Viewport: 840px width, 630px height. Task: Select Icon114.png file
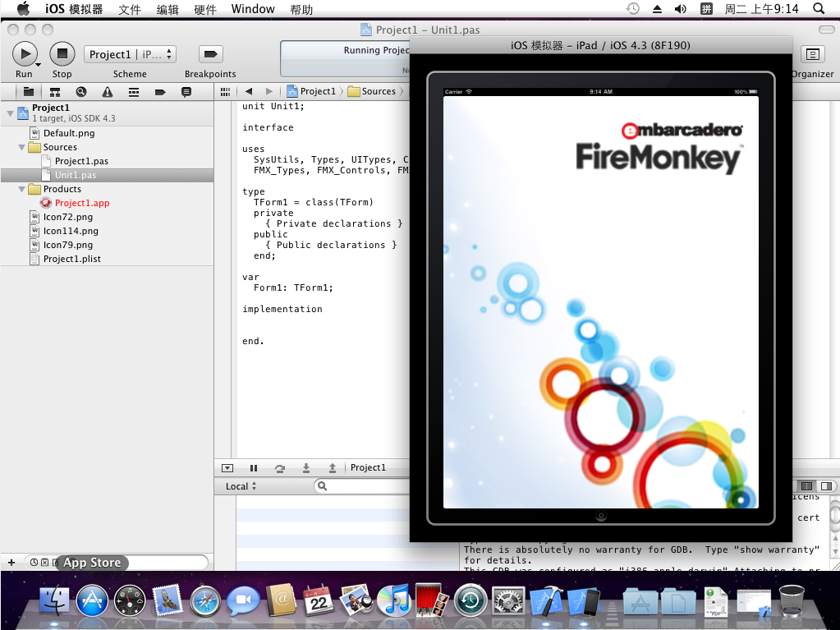(x=70, y=231)
